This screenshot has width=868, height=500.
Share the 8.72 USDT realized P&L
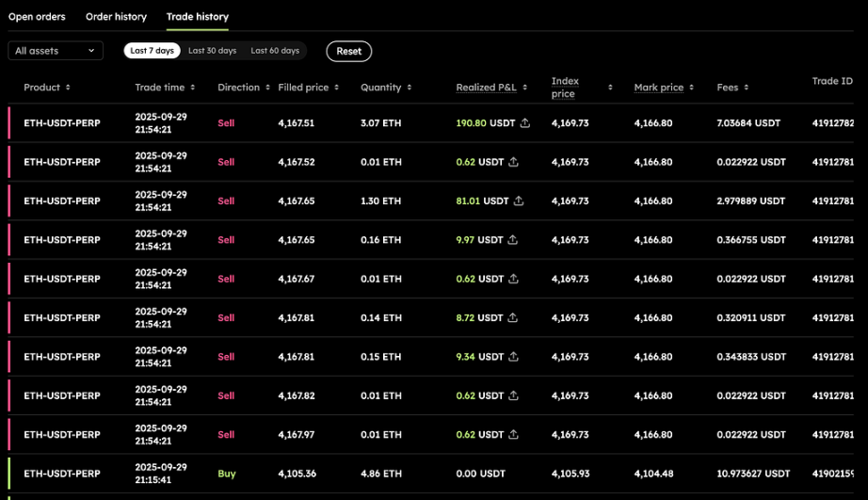tap(513, 318)
